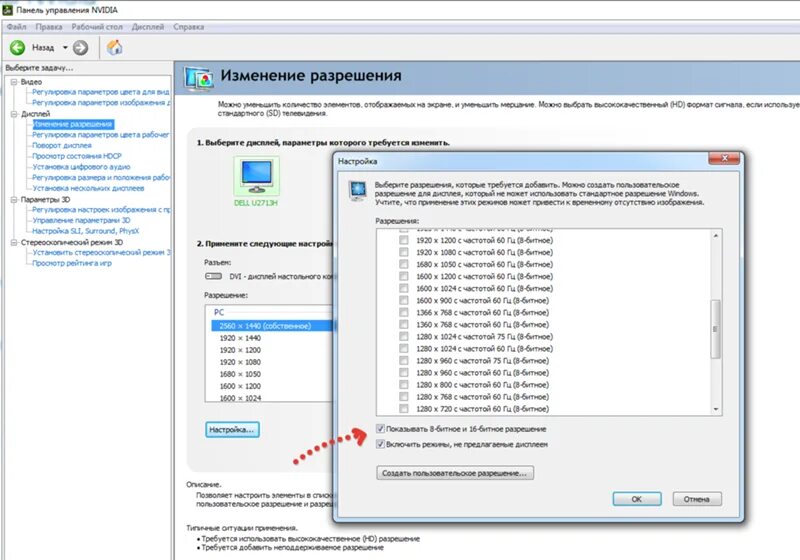Click the Home icon in the toolbar

[114, 47]
